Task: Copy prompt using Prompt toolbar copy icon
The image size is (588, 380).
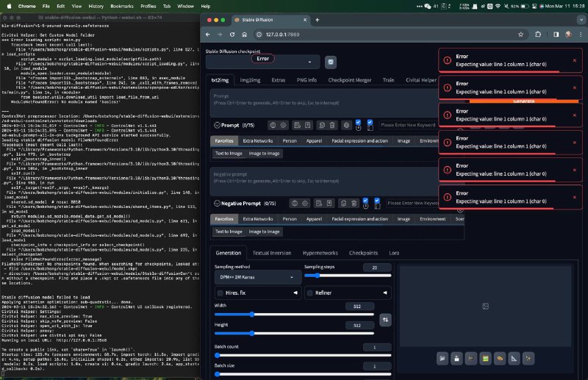Action: (322, 125)
